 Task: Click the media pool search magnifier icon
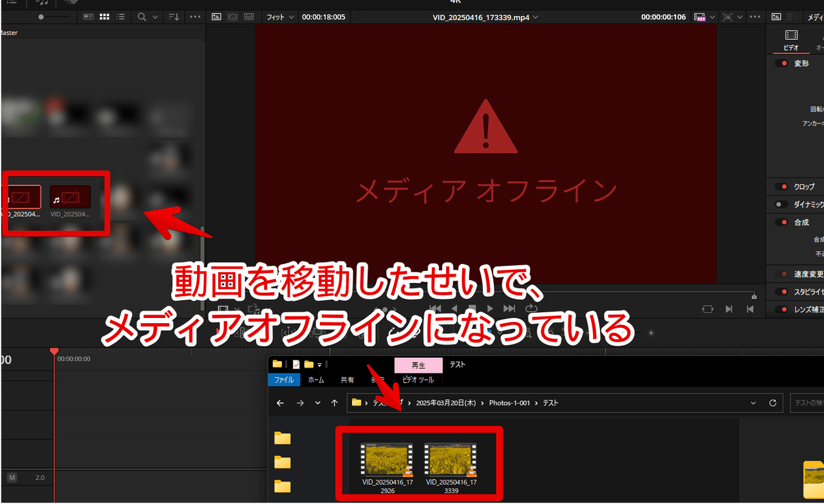pyautogui.click(x=142, y=17)
